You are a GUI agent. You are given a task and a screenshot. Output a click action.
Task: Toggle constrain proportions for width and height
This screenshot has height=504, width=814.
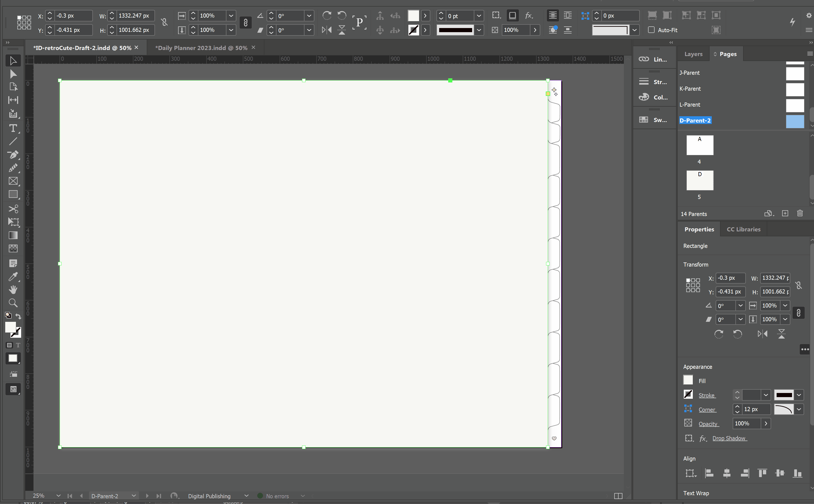click(164, 22)
